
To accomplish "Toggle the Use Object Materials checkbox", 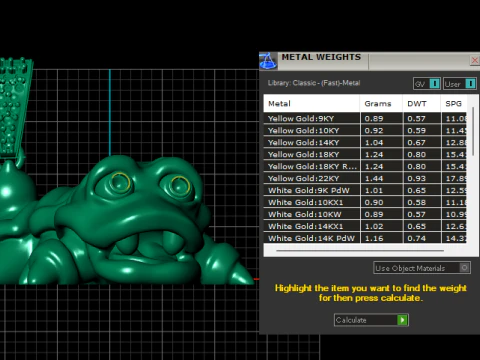I will point(464,268).
